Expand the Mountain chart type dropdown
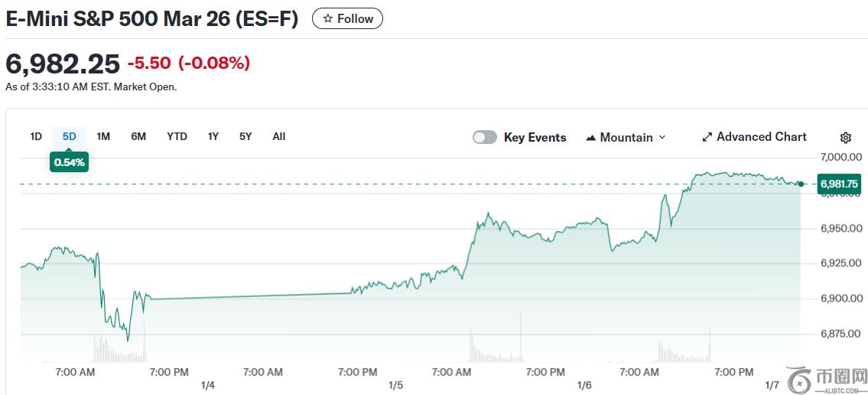The height and width of the screenshot is (395, 868). click(x=626, y=137)
